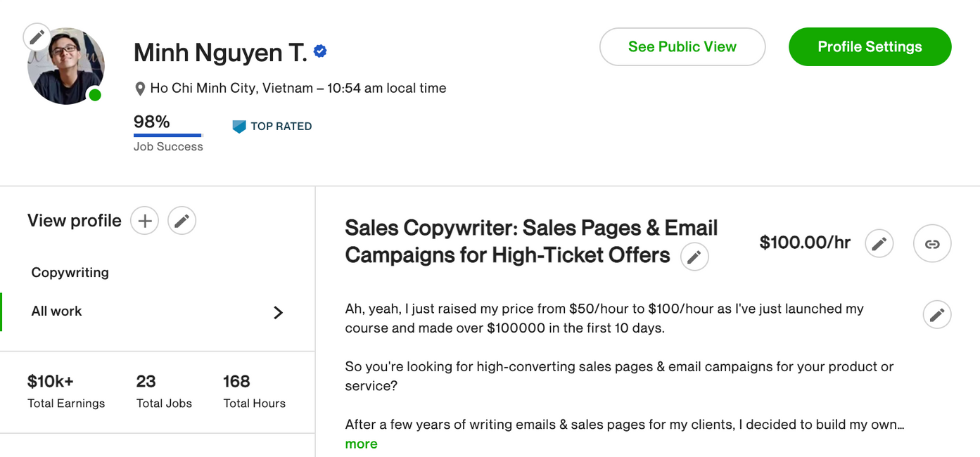Expand overview text with the more link

(x=361, y=444)
